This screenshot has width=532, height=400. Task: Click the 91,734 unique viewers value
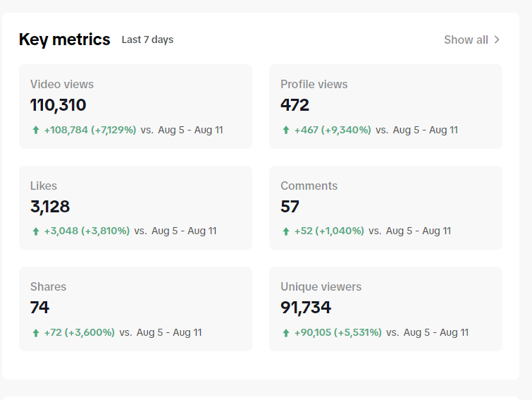click(x=305, y=308)
